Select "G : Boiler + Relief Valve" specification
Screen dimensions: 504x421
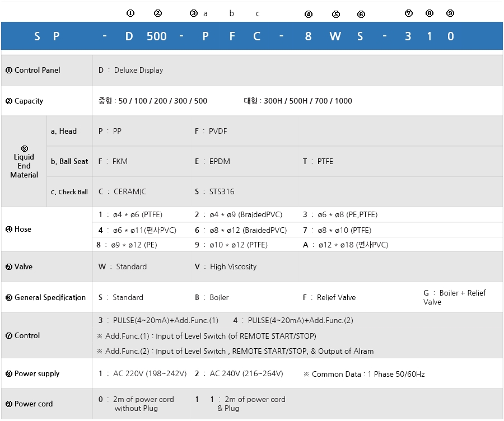454,297
